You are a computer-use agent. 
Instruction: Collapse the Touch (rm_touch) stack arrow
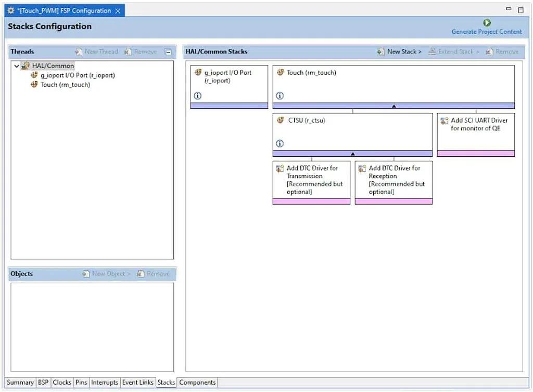pyautogui.click(x=394, y=105)
